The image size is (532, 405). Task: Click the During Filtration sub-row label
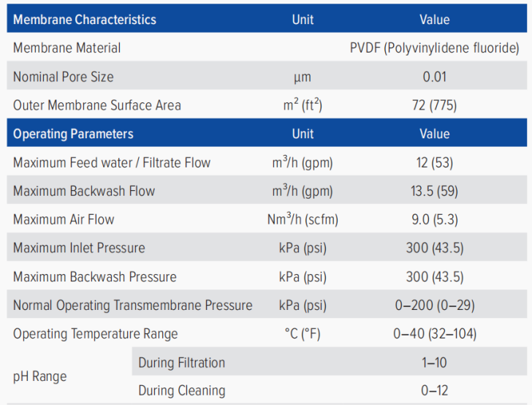pyautogui.click(x=182, y=363)
